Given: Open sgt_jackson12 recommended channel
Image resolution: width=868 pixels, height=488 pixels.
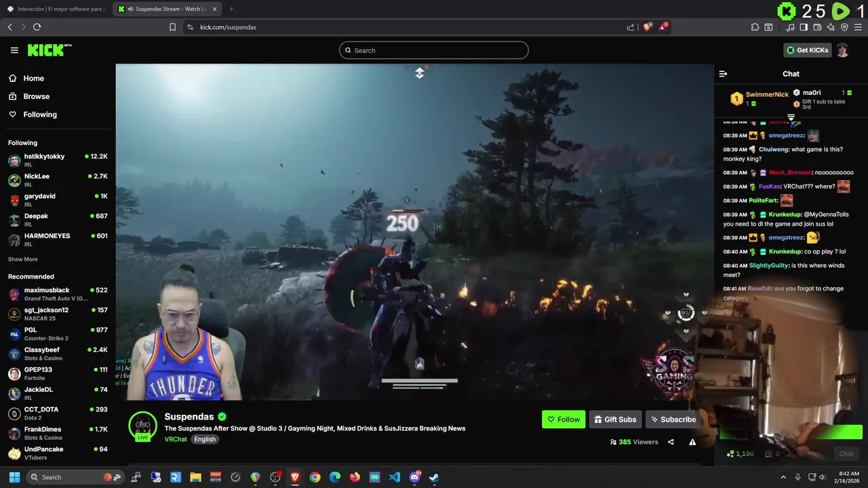Looking at the screenshot, I should tap(58, 314).
